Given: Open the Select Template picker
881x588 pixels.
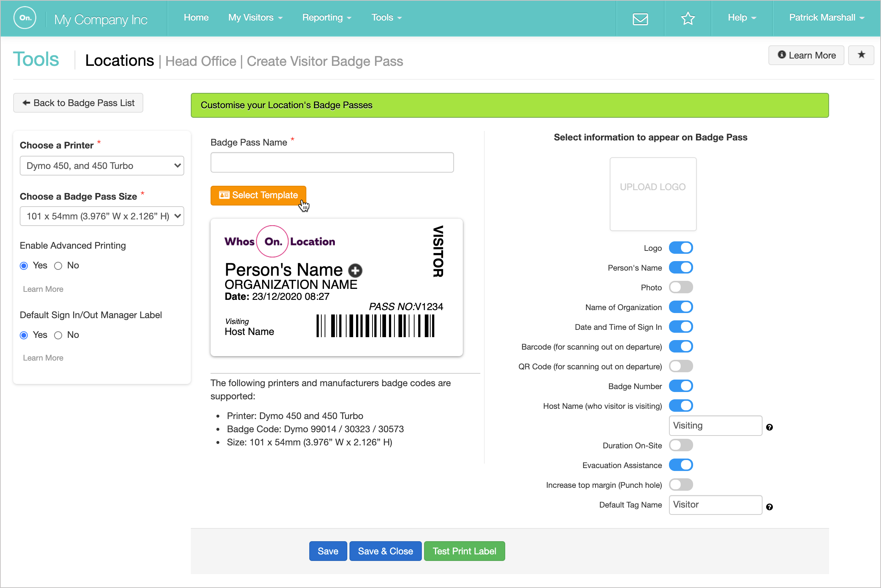Looking at the screenshot, I should (258, 195).
